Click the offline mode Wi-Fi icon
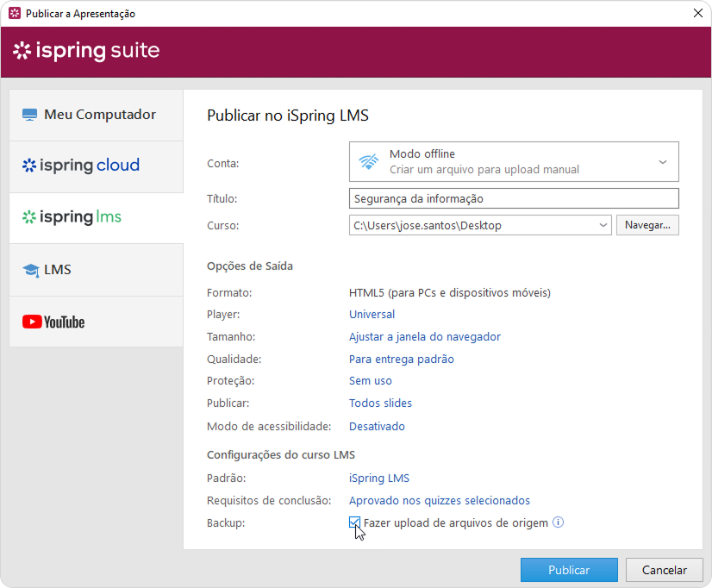This screenshot has width=712, height=588. pyautogui.click(x=369, y=162)
